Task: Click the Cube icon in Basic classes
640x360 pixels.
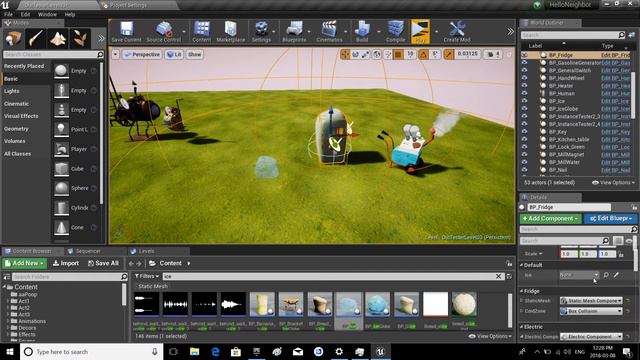Action: pos(61,169)
